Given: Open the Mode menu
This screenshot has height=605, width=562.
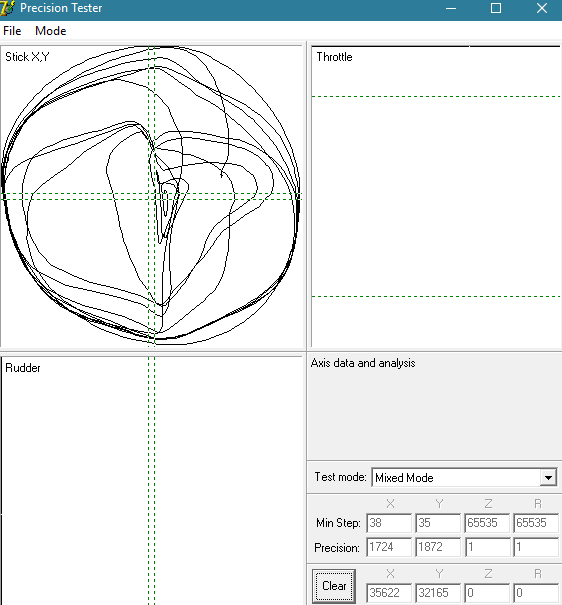Looking at the screenshot, I should click(x=51, y=31).
